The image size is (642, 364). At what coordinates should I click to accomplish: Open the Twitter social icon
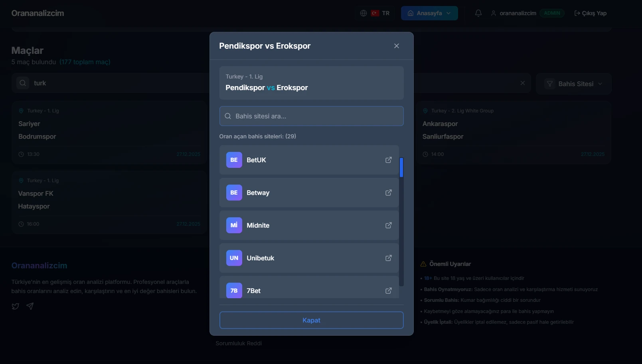[16, 306]
